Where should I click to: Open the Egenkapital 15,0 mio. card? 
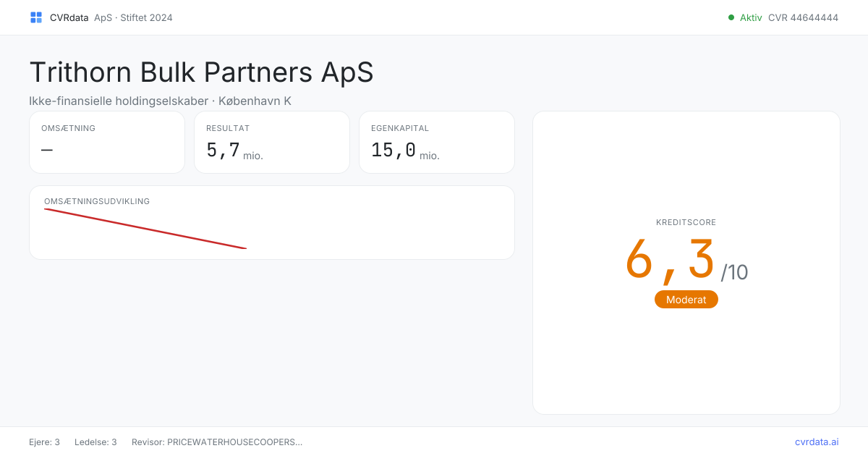437,143
